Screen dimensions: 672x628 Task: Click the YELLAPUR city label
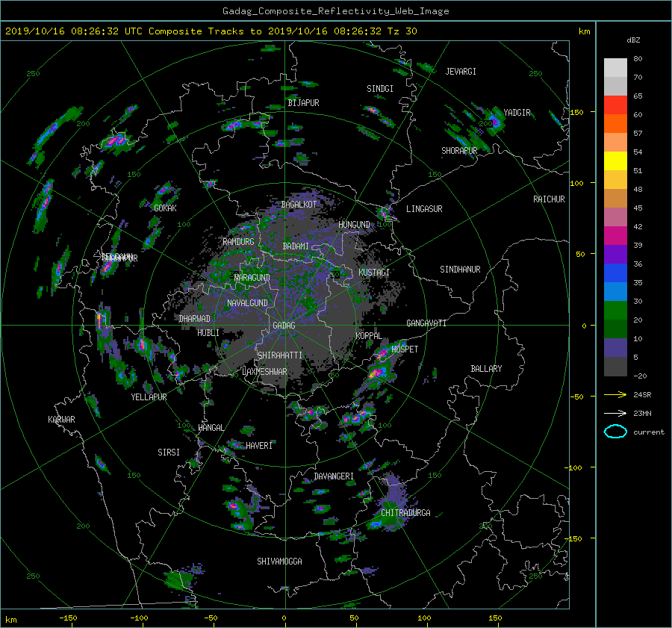point(149,397)
